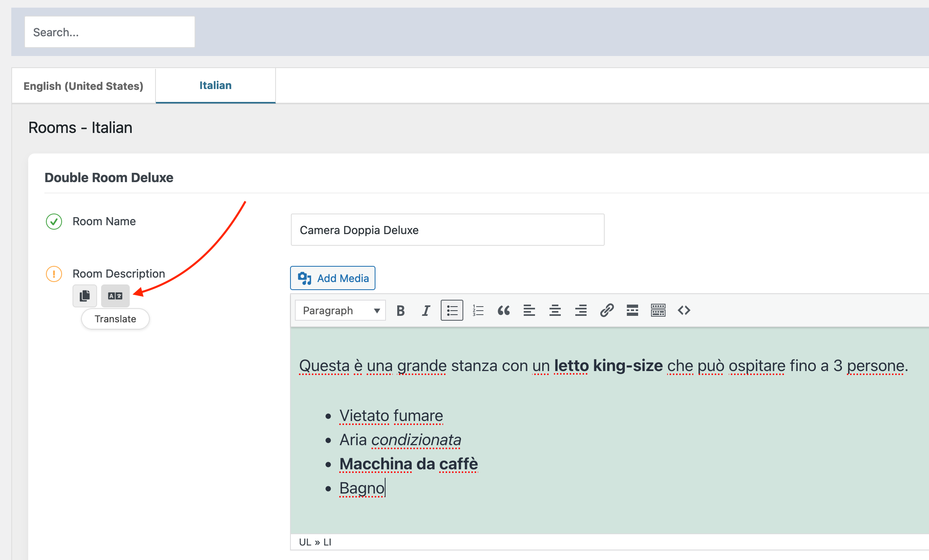Screen dimensions: 929x560
Task: Click the copy original text icon
Action: pyautogui.click(x=85, y=296)
